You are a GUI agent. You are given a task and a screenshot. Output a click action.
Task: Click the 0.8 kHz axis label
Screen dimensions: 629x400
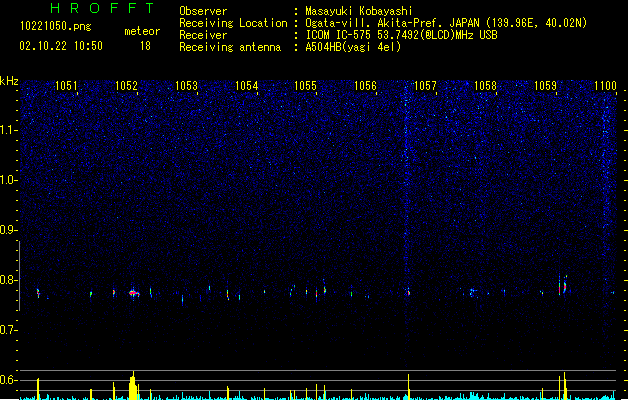pos(9,280)
